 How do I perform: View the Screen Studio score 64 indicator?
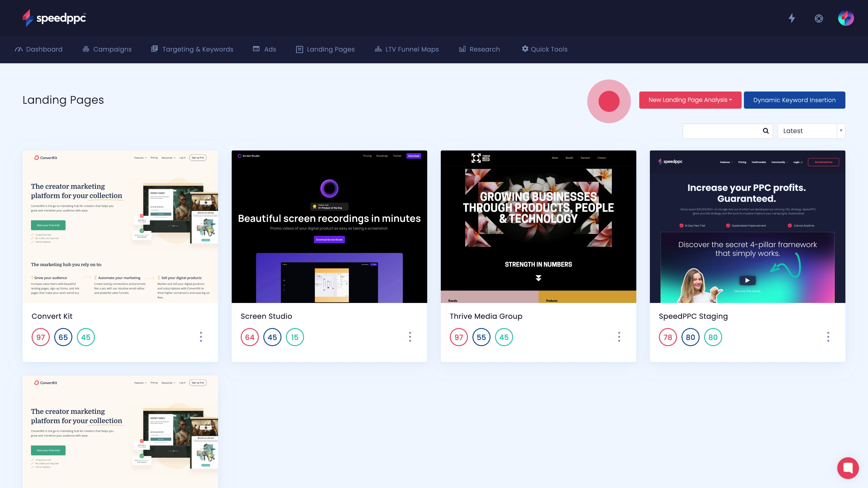click(x=250, y=337)
